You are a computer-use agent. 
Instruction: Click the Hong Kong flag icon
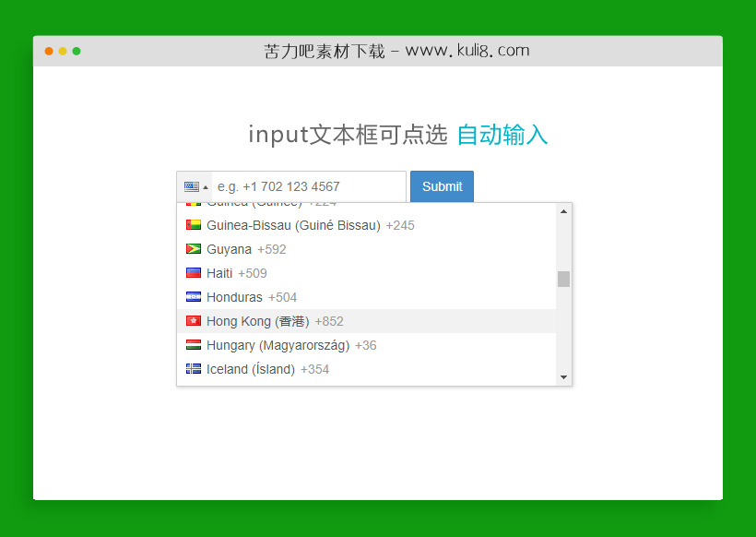tap(194, 320)
